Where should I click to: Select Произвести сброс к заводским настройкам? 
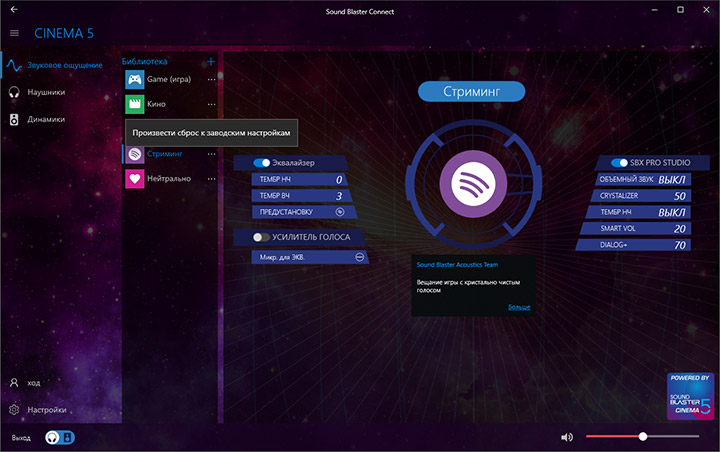point(211,133)
